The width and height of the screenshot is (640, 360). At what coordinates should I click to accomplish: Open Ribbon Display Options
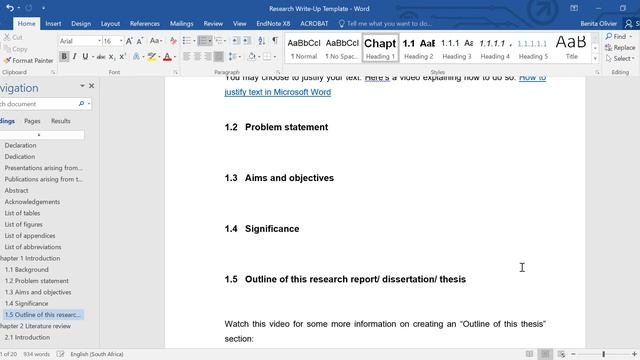(574, 8)
